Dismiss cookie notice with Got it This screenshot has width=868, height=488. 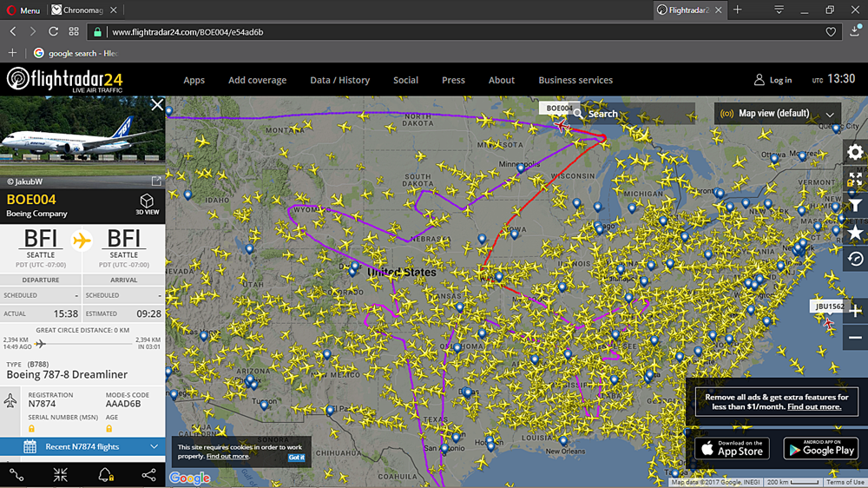296,457
